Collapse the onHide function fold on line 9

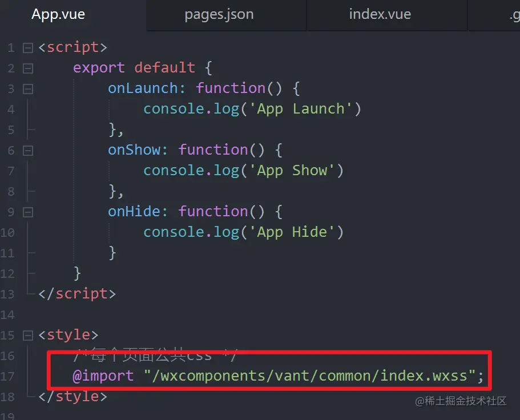(28, 212)
